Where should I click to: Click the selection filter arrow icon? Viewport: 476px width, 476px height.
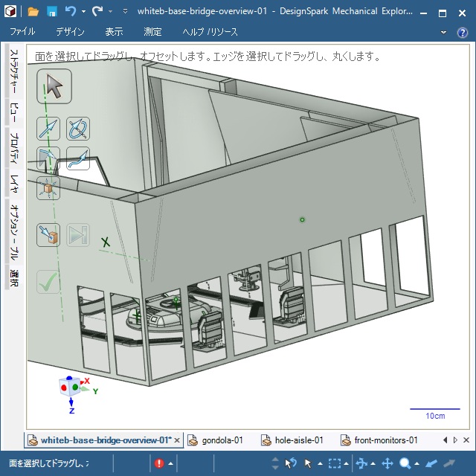[x=308, y=463]
